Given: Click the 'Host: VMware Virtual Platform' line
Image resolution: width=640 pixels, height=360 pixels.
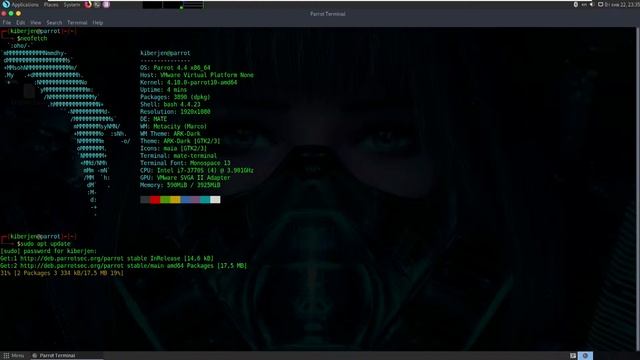Looking at the screenshot, I should pos(197,75).
